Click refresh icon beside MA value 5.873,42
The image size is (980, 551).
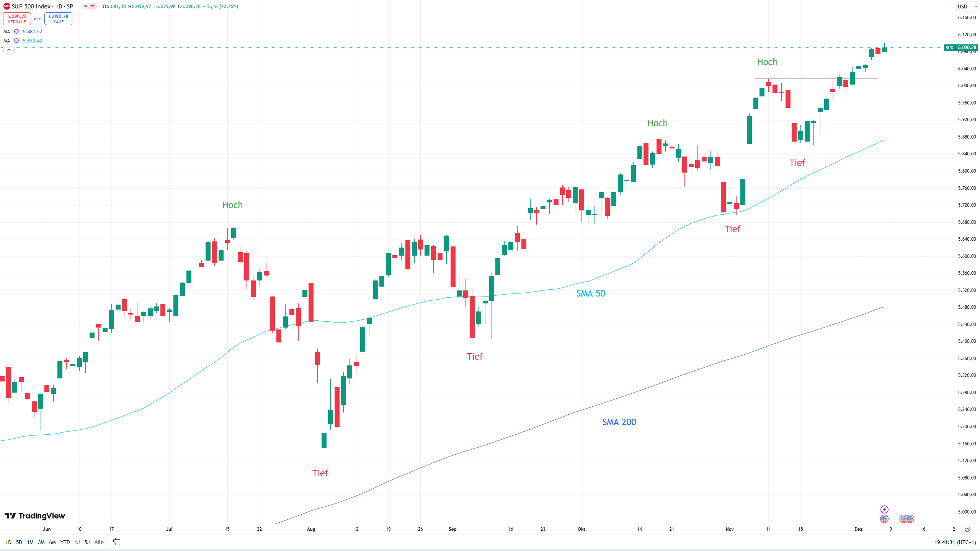(16, 41)
